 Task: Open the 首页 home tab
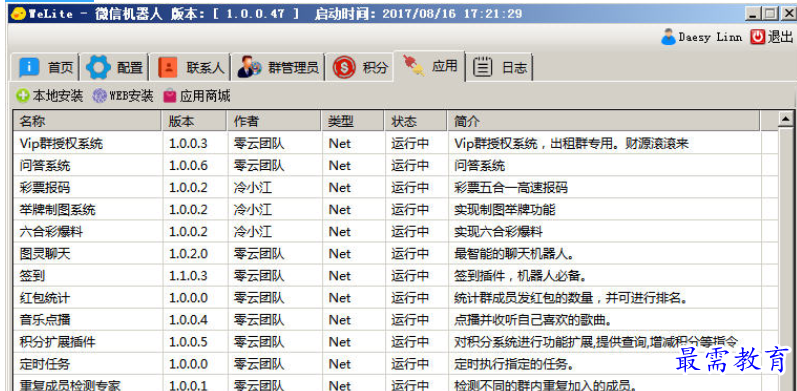coord(45,67)
